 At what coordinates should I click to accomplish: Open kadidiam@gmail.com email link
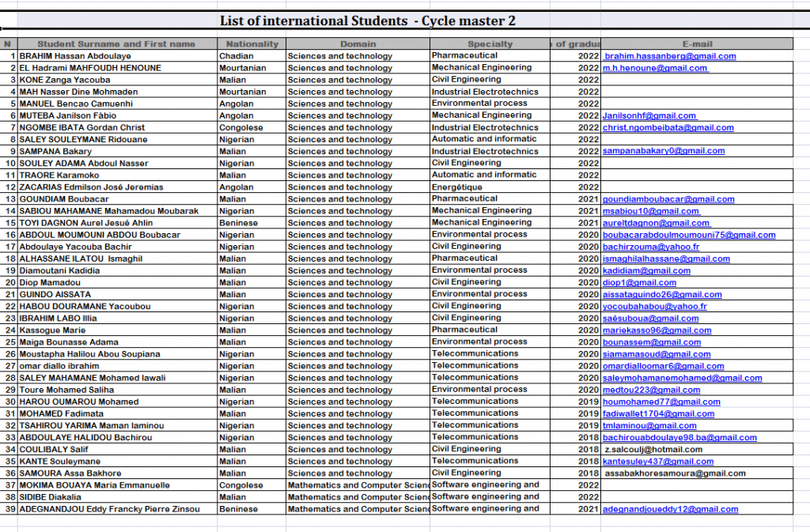[646, 270]
